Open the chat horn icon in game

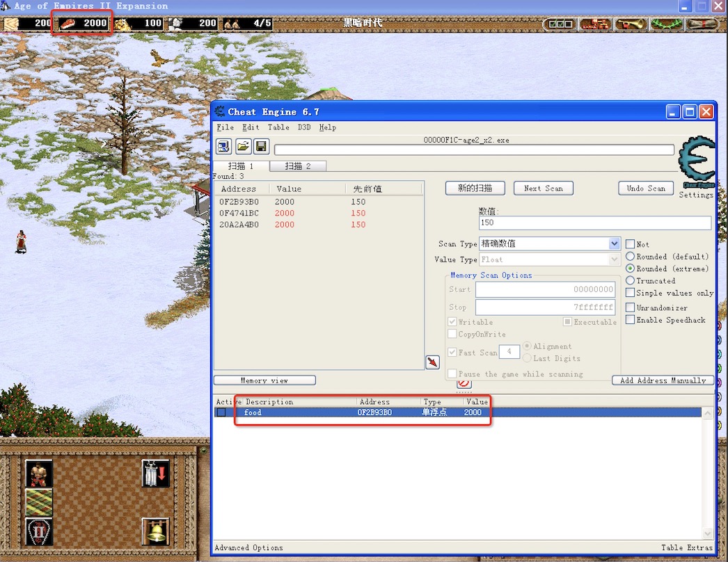pos(630,24)
